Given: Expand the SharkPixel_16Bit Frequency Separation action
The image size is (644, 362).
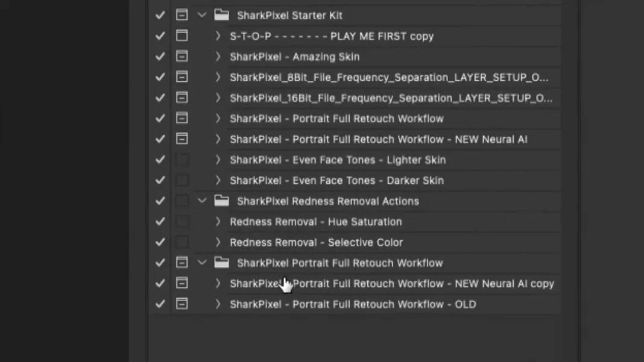Looking at the screenshot, I should pyautogui.click(x=218, y=98).
